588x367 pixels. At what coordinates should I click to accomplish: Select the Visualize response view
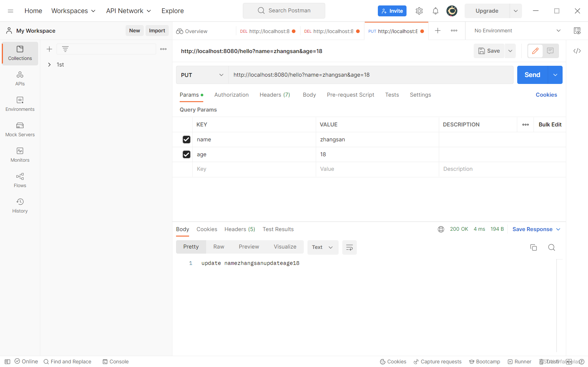click(285, 247)
